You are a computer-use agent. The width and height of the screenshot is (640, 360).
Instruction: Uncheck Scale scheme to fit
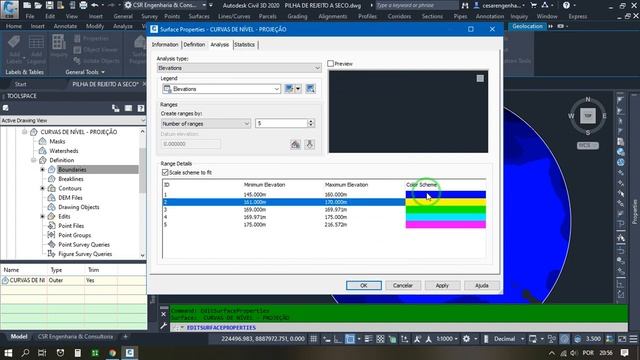point(165,172)
